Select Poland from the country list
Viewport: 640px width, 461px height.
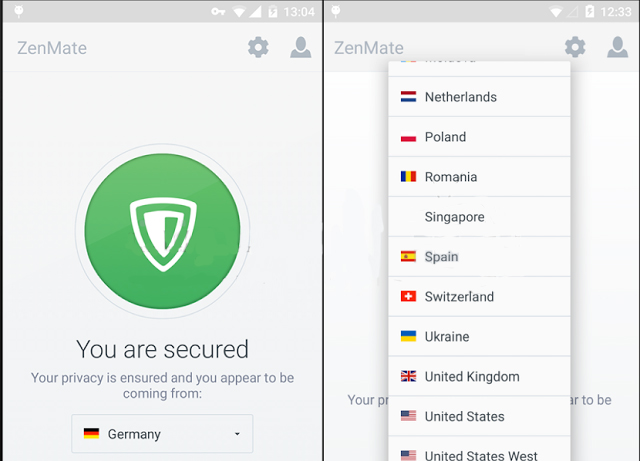[x=479, y=137]
